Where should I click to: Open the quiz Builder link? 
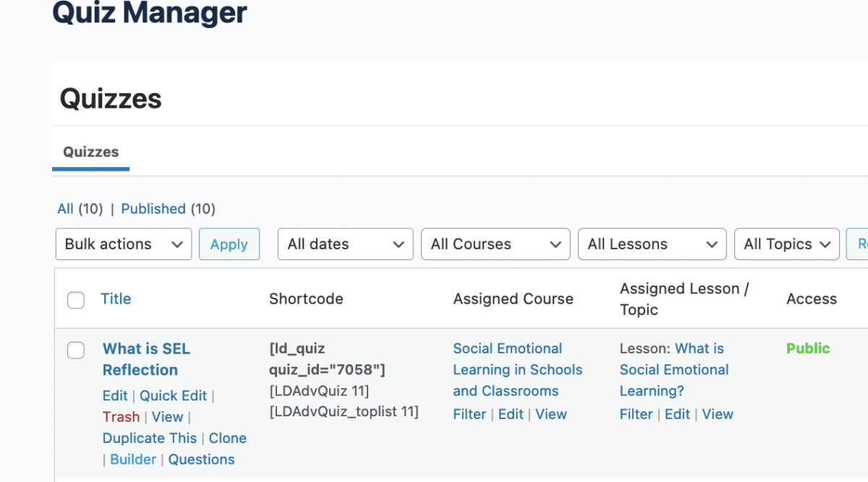click(133, 459)
